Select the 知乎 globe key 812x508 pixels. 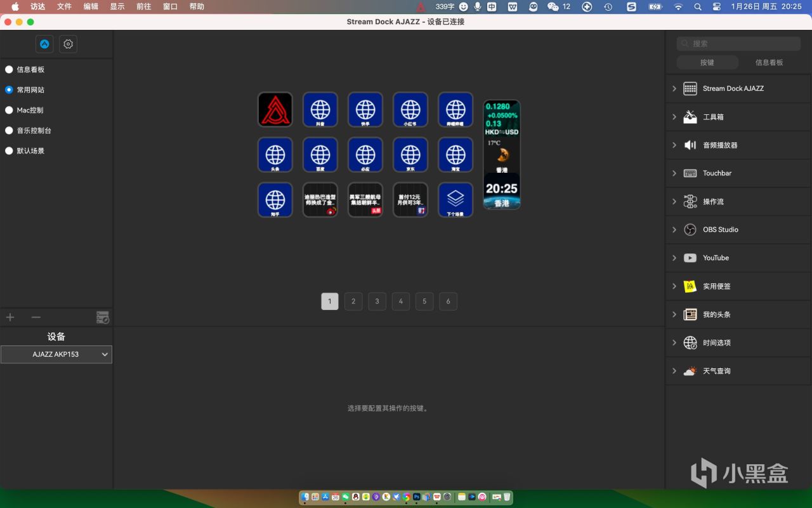pos(275,199)
